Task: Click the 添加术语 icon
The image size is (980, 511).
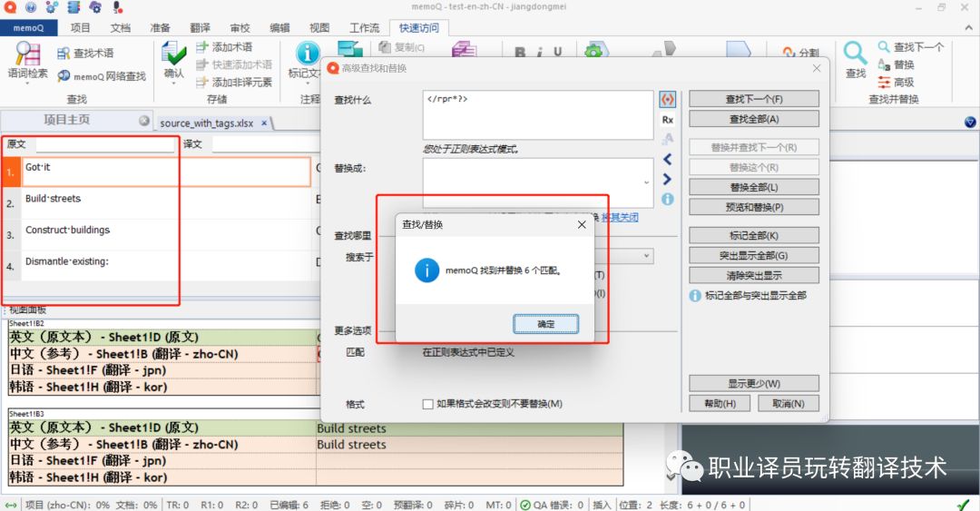Action: tap(201, 47)
